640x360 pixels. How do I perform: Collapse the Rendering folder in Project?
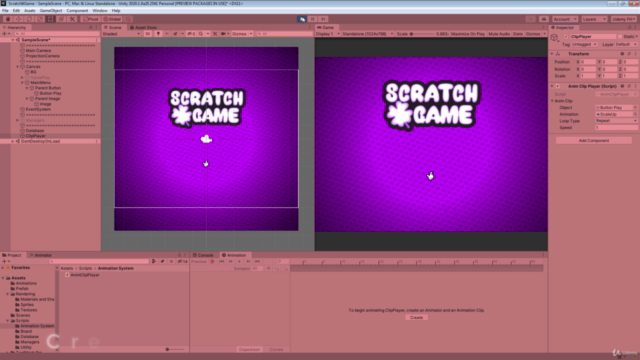coord(8,294)
